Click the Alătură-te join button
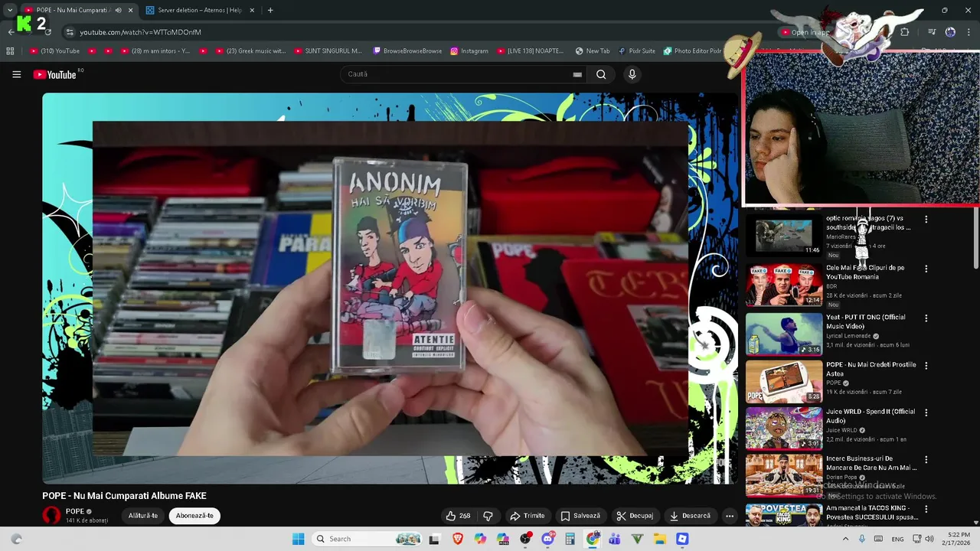The height and width of the screenshot is (551, 980). [x=143, y=516]
